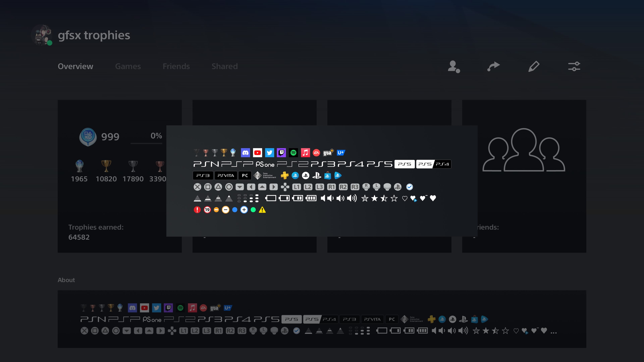Select the platinum trophy icon in the picker
Viewport: 644px width, 362px height.
[233, 152]
